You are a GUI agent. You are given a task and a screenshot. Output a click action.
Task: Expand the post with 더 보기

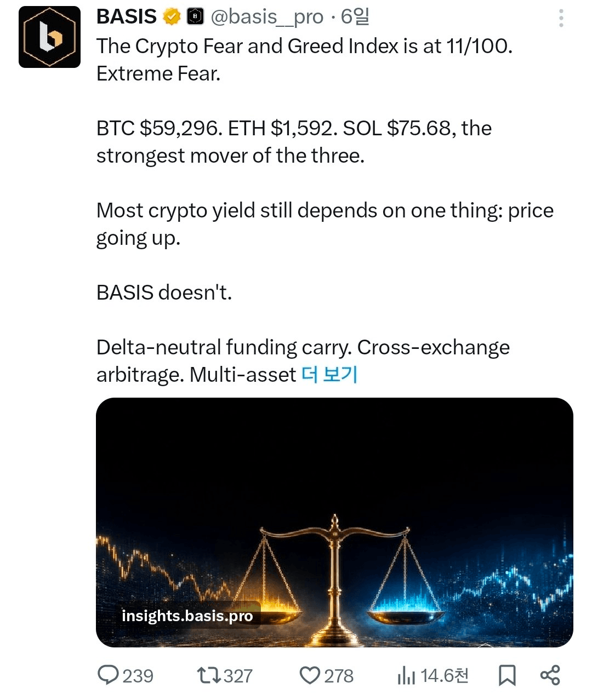(x=329, y=375)
